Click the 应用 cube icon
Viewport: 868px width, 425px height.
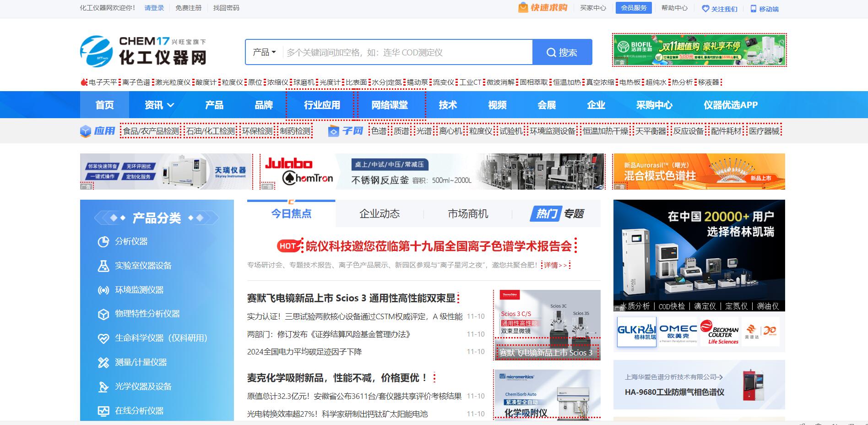(x=86, y=131)
